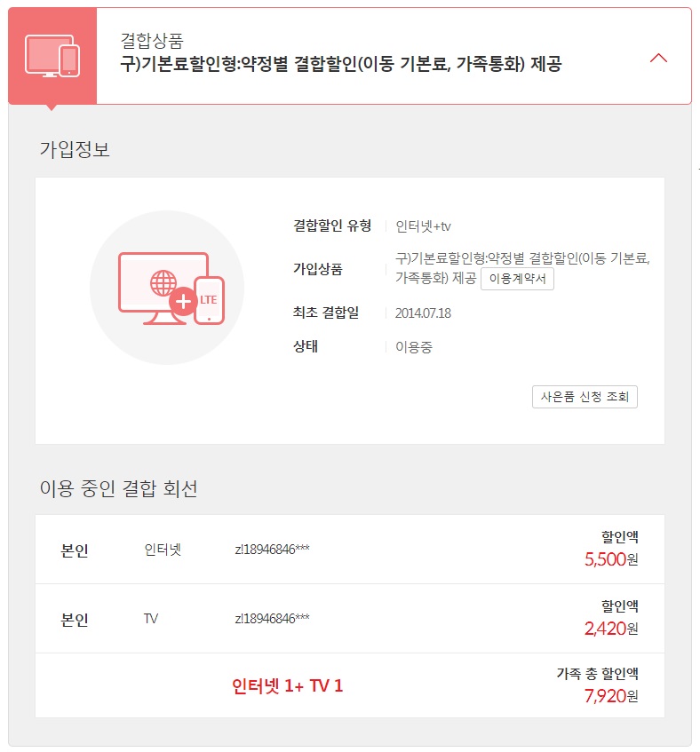This screenshot has height=752, width=700.
Task: Click the 7,920원 family total discount
Action: click(611, 696)
